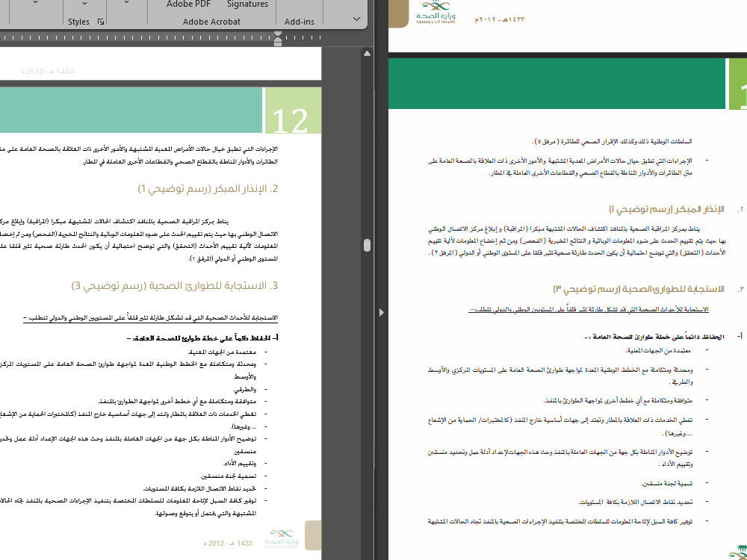Click the PDF bullet 'تسمية لجنة منسقين'
The height and width of the screenshot is (560, 747).
(667, 483)
